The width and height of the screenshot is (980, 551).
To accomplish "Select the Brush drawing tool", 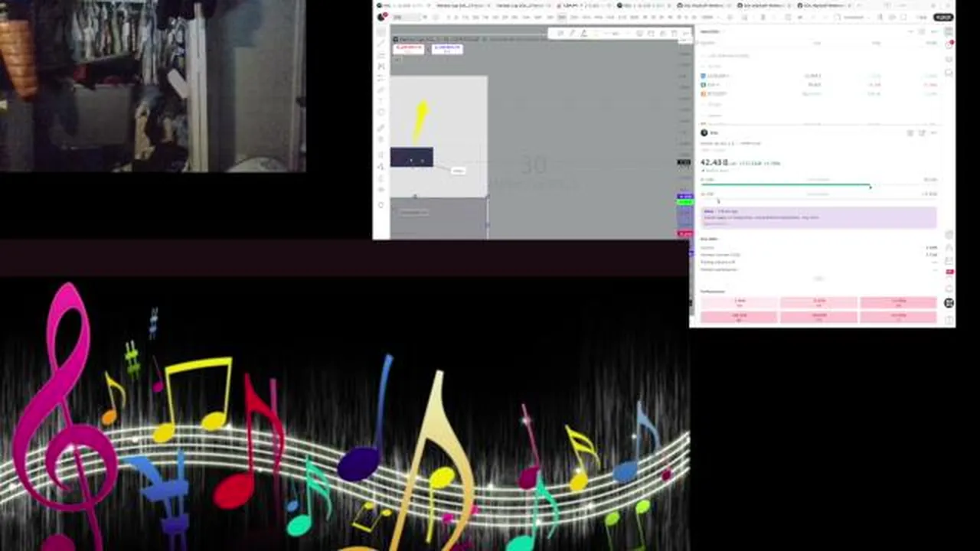I will point(381,90).
